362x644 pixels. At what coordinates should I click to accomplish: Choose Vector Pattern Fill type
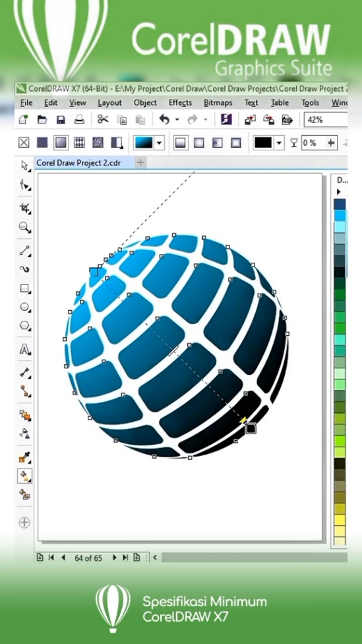point(79,143)
